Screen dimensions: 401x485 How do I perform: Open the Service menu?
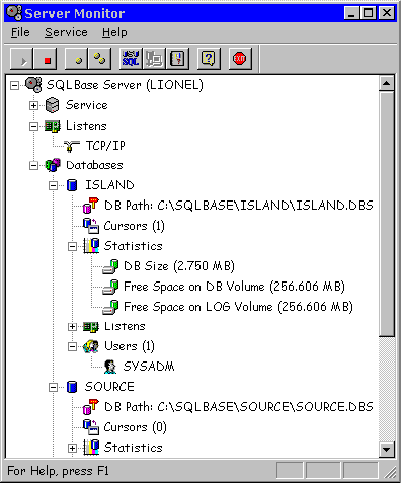[x=66, y=32]
